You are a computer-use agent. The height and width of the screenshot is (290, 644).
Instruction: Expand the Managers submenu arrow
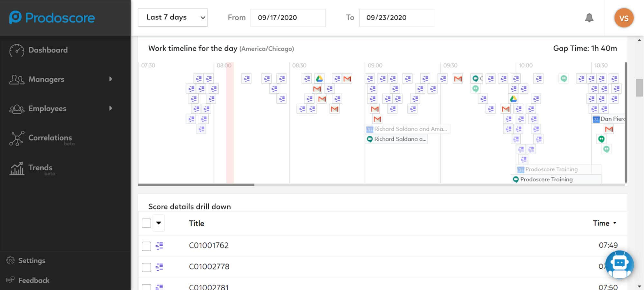pos(111,79)
